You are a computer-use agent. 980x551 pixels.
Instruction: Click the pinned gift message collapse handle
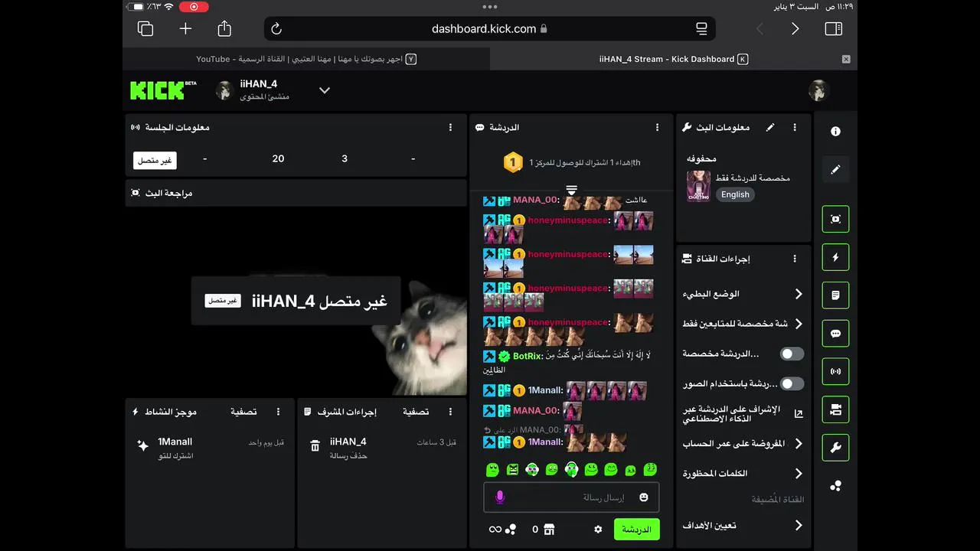[571, 189]
